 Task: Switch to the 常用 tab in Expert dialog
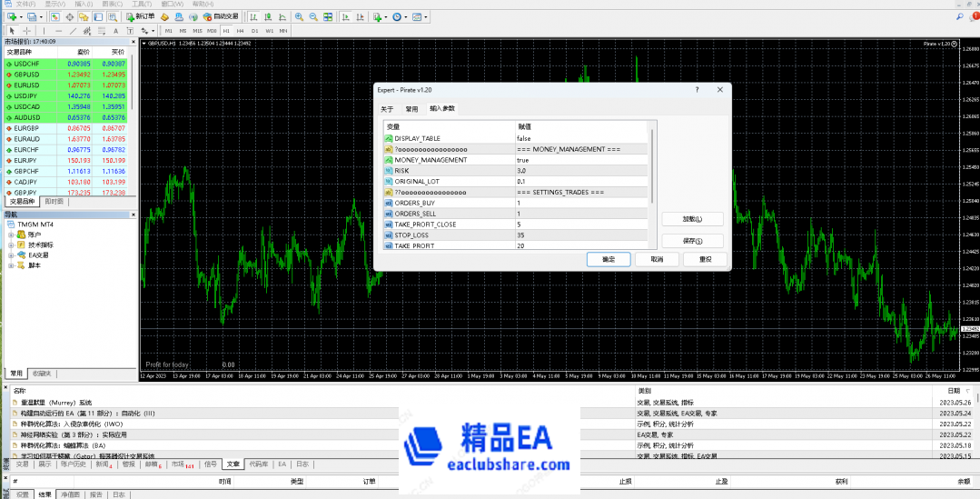pyautogui.click(x=411, y=108)
